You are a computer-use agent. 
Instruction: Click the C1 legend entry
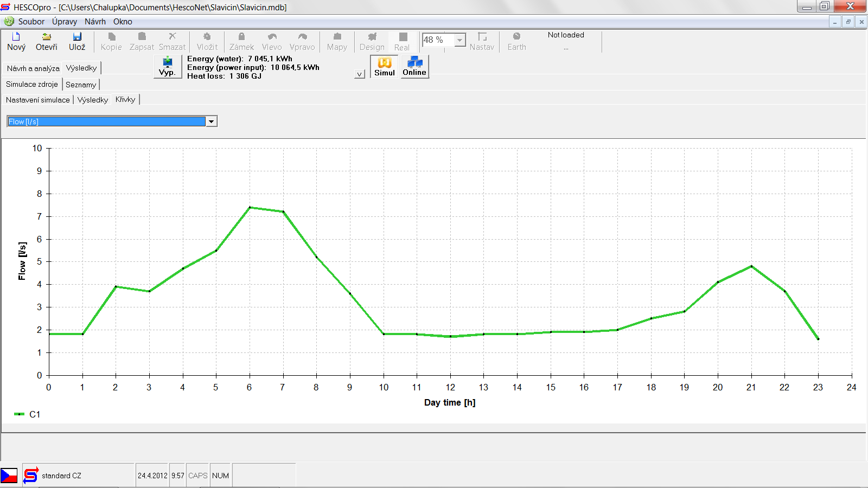tap(27, 414)
